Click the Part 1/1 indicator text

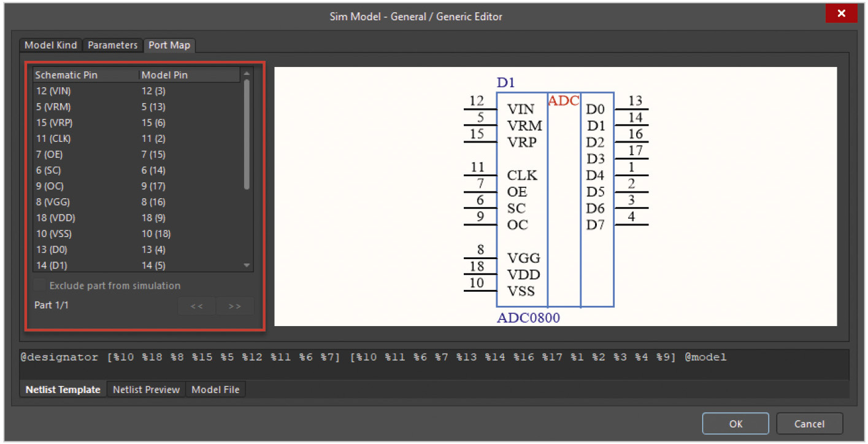tap(52, 305)
